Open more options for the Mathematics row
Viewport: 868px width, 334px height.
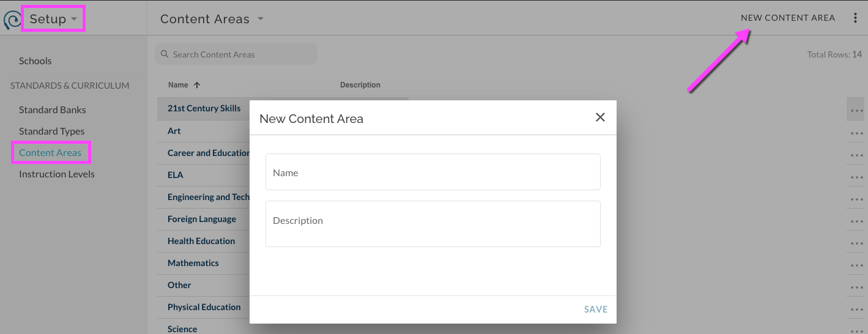856,265
